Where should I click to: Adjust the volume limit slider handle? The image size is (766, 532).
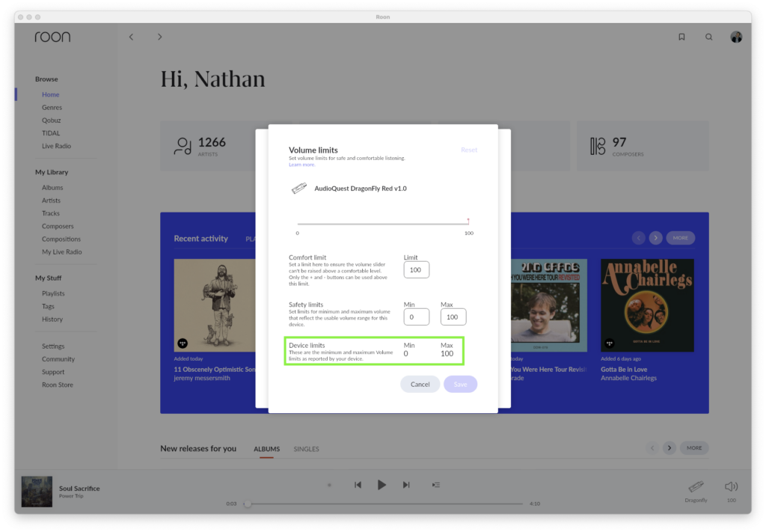468,221
